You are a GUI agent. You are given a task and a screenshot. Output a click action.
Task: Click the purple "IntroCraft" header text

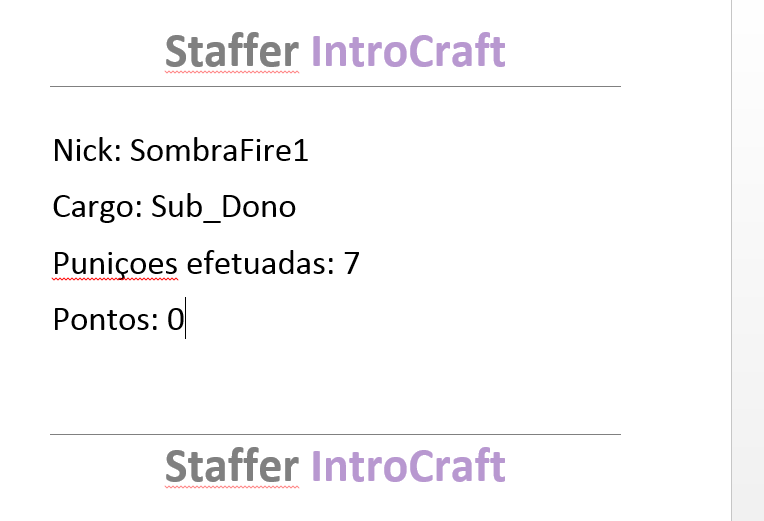click(x=408, y=51)
